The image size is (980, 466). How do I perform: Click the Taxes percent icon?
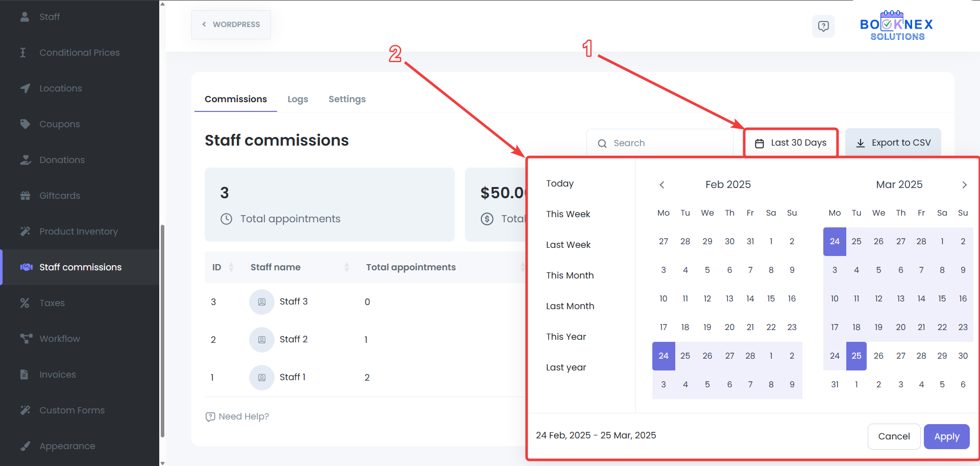(x=25, y=303)
